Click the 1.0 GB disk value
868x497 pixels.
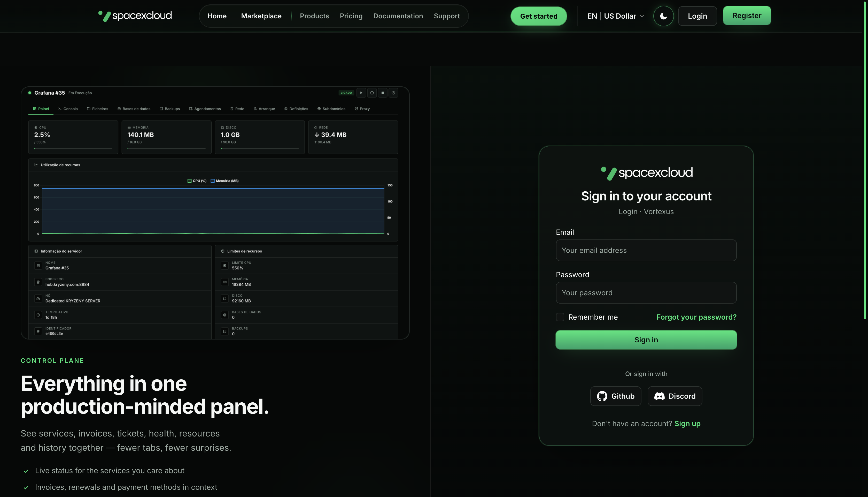click(230, 135)
